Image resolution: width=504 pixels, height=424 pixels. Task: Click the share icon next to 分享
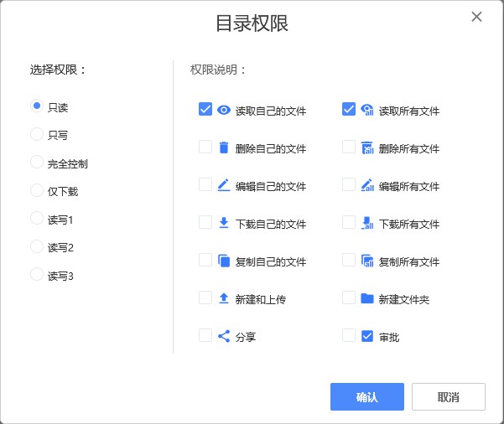tap(224, 336)
